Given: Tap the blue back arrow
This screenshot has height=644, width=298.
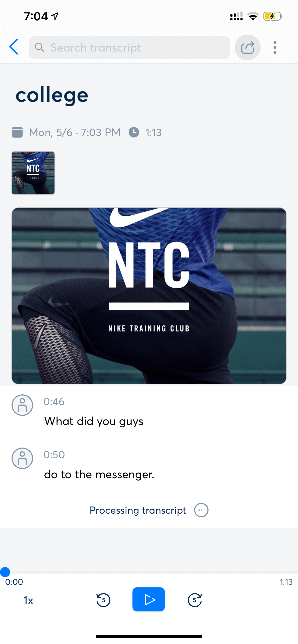Looking at the screenshot, I should pos(14,47).
